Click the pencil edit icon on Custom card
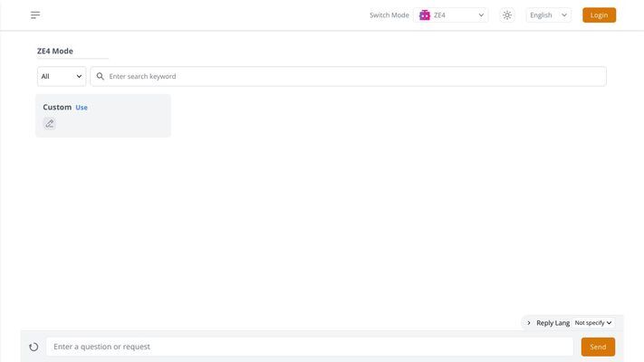The width and height of the screenshot is (644, 362). coord(50,124)
